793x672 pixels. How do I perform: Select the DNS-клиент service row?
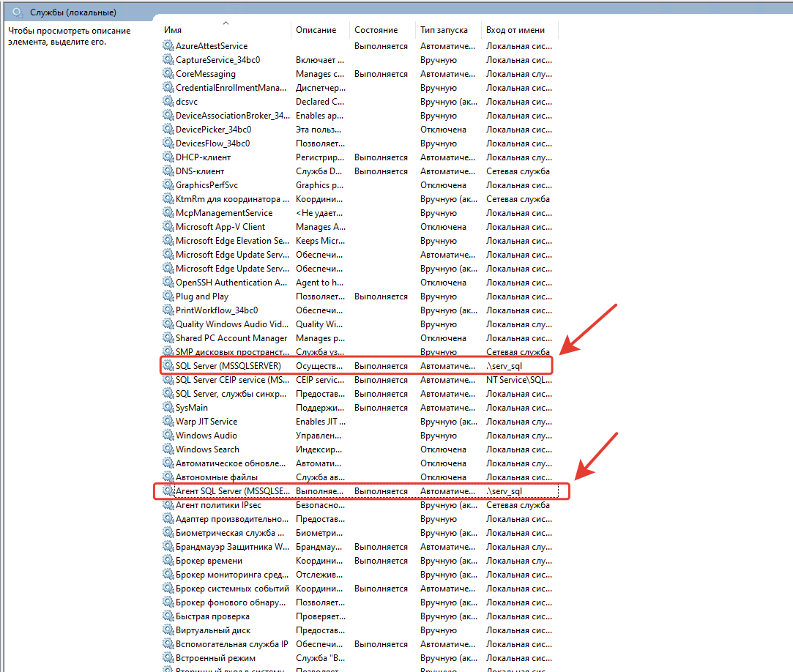click(200, 171)
